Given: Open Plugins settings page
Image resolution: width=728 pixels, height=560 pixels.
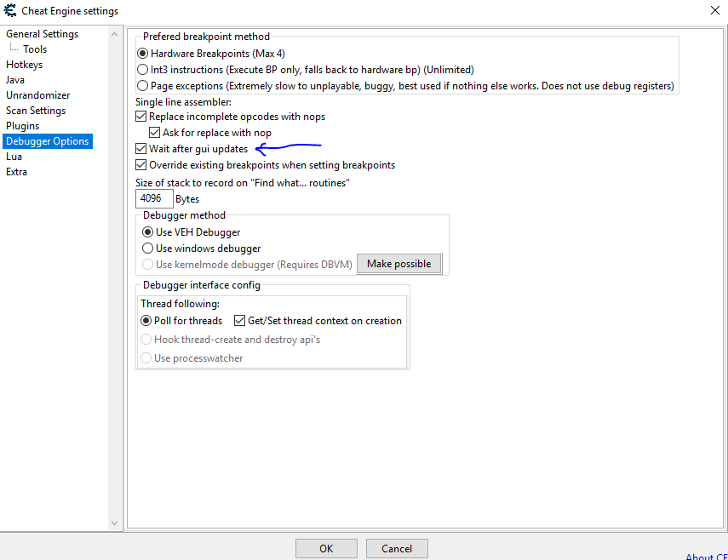Looking at the screenshot, I should click(22, 126).
